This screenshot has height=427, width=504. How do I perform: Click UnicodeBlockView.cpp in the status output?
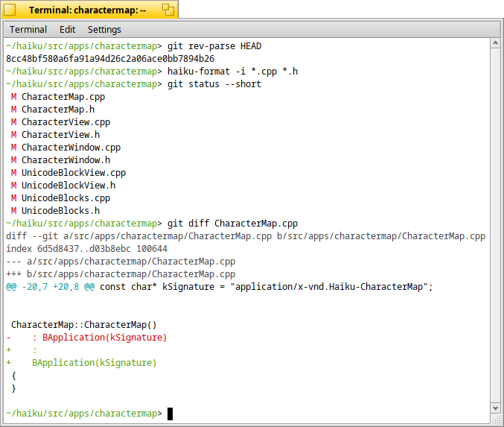point(74,173)
